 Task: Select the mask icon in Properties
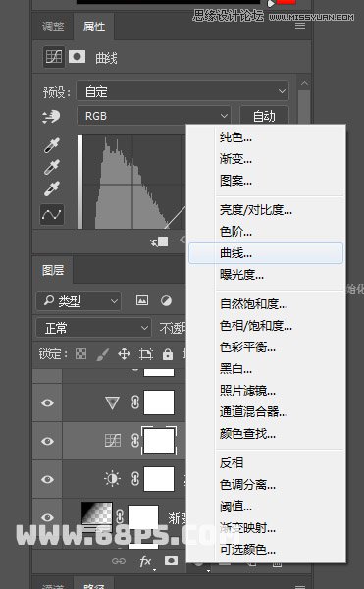click(x=77, y=57)
